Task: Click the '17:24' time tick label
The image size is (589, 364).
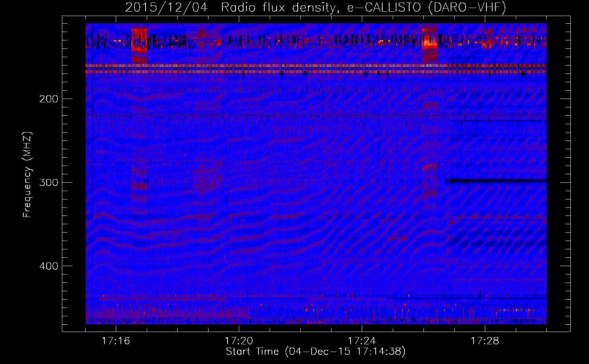Action: [362, 341]
